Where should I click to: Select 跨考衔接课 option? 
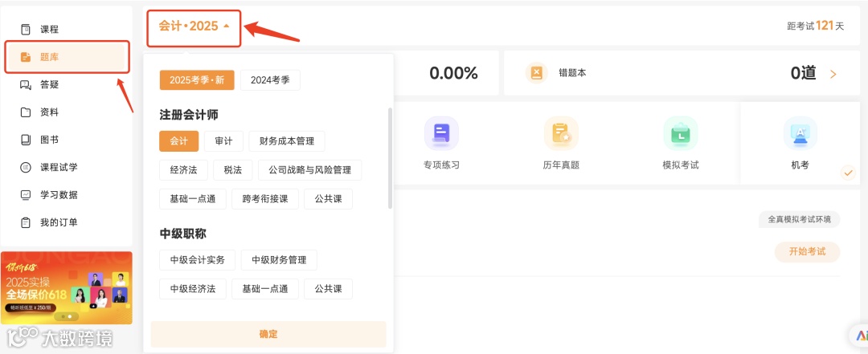[265, 199]
